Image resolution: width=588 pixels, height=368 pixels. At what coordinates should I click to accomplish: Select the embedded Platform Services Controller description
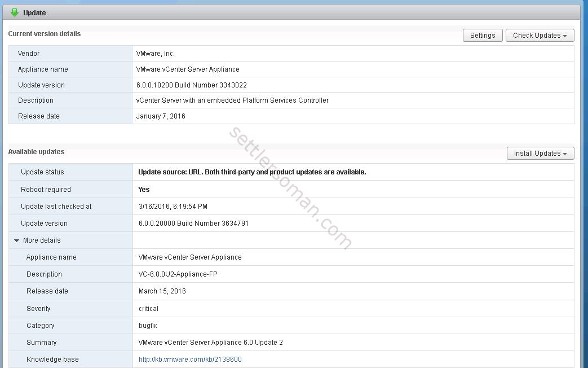pyautogui.click(x=232, y=100)
